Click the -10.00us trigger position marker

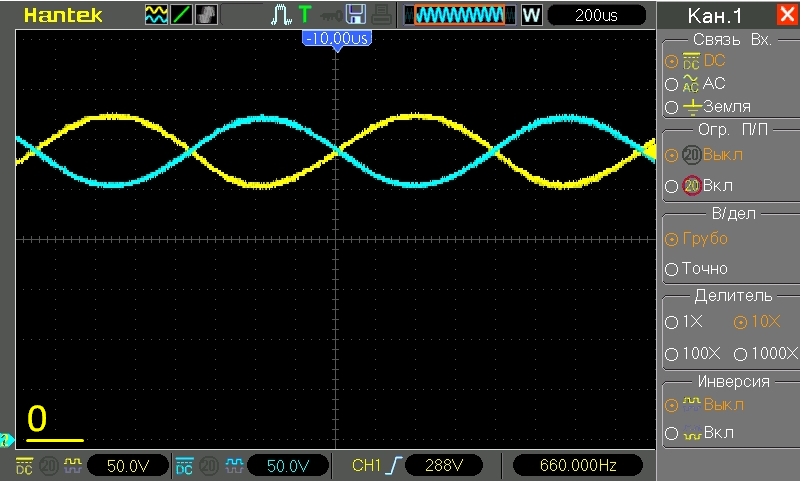tap(337, 39)
